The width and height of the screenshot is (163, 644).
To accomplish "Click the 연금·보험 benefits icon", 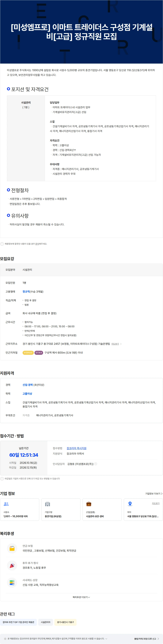I will [12, 548].
